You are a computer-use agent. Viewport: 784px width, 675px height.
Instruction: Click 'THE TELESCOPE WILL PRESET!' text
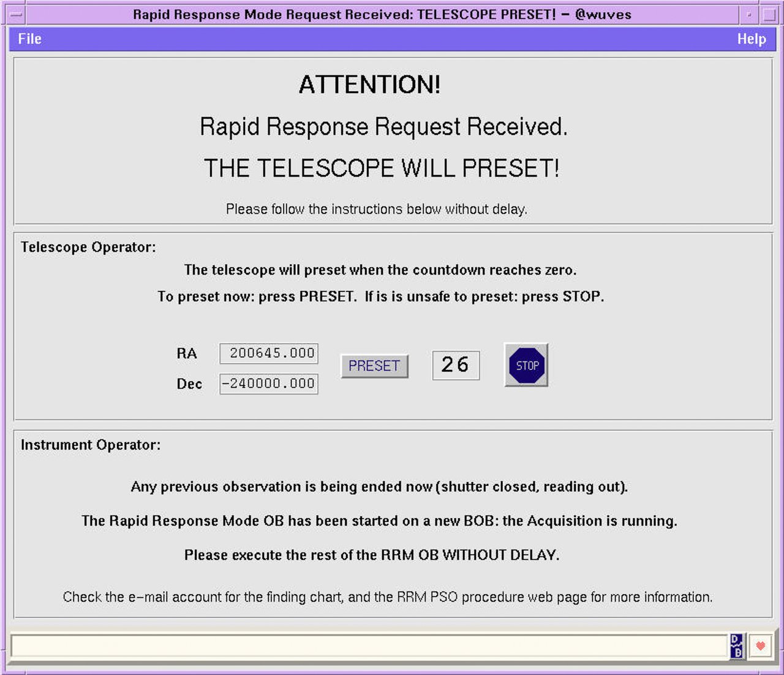tap(382, 168)
